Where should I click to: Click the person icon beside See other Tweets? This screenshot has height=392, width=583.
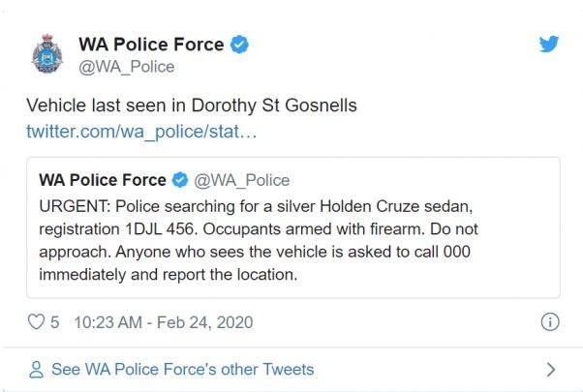36,370
